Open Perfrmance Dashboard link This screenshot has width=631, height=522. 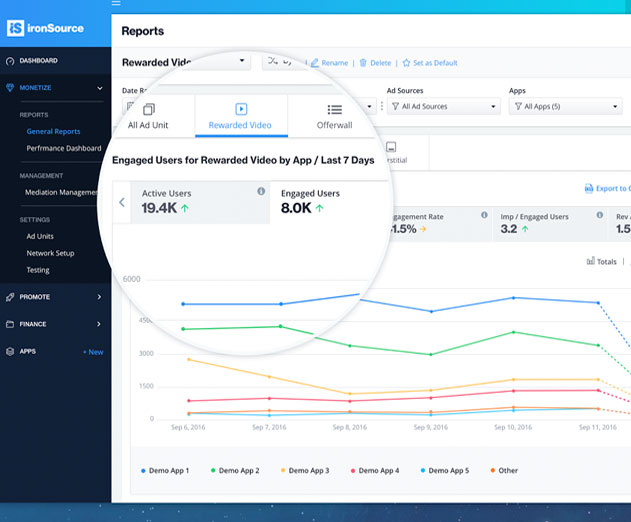coord(64,149)
